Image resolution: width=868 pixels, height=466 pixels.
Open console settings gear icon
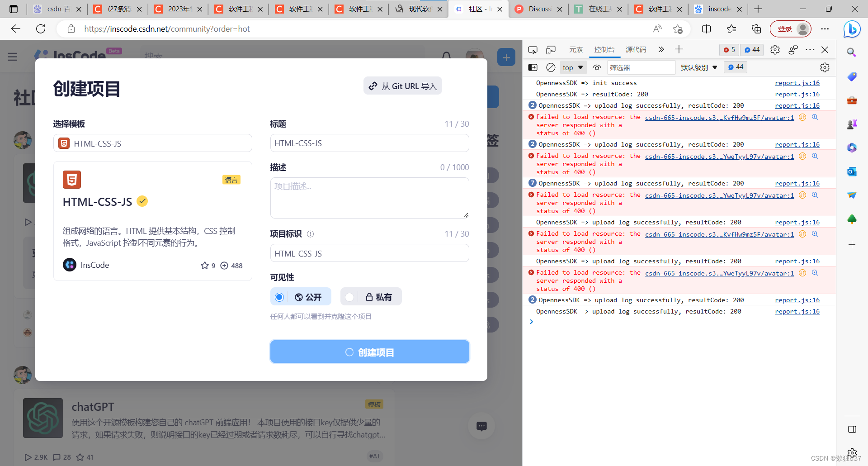click(825, 67)
